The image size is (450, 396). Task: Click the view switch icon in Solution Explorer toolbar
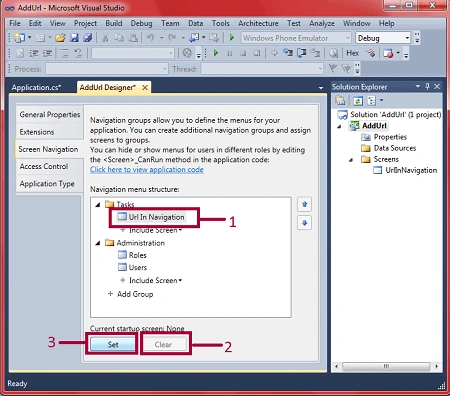371,100
